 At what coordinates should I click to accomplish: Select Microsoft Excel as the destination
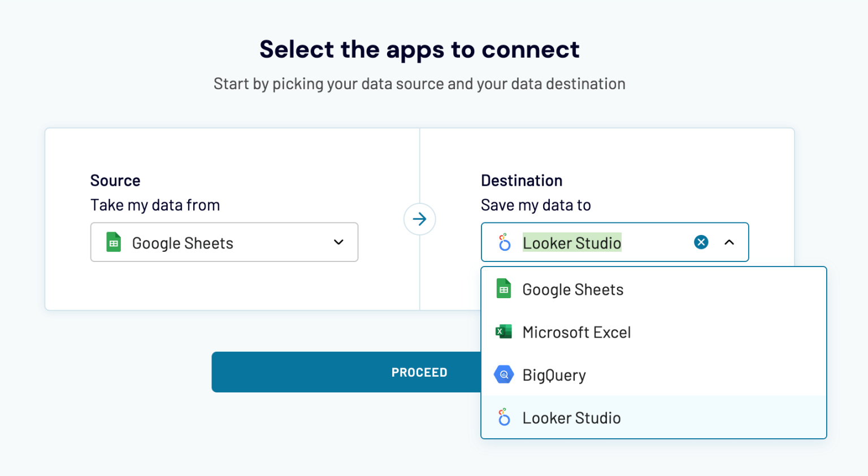(x=576, y=332)
